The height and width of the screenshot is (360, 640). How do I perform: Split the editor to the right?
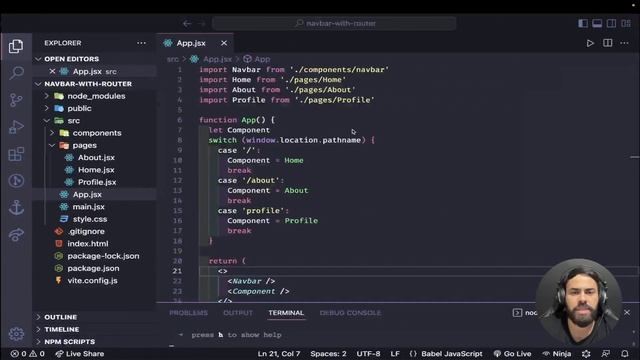click(x=608, y=43)
